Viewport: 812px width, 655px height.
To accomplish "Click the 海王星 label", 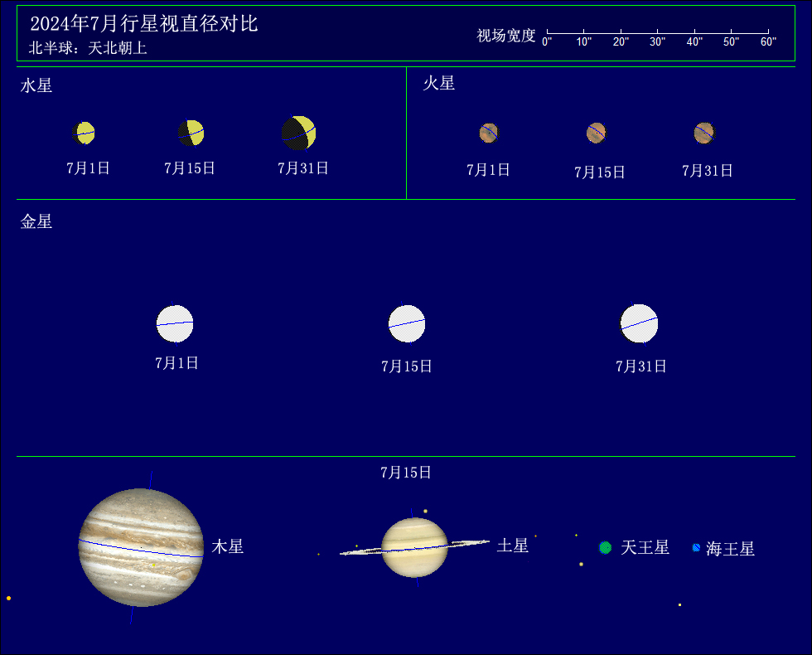I will coord(730,549).
